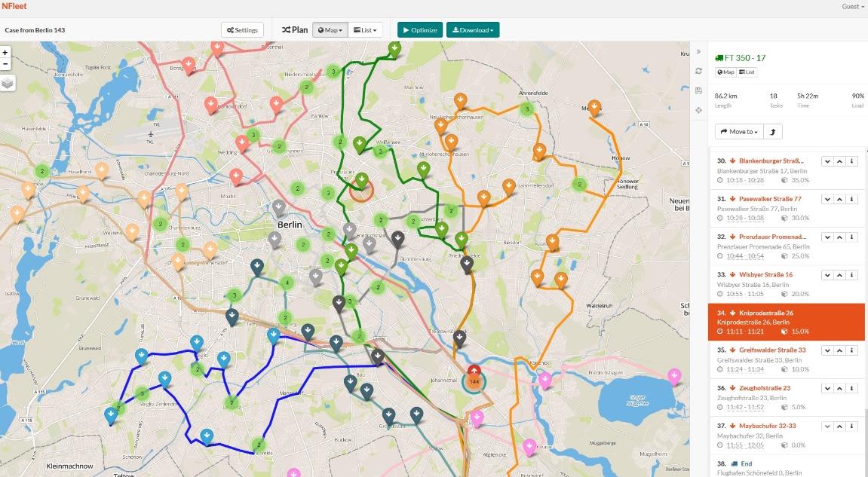Click the green cluster marker labeled 4

coord(287,283)
